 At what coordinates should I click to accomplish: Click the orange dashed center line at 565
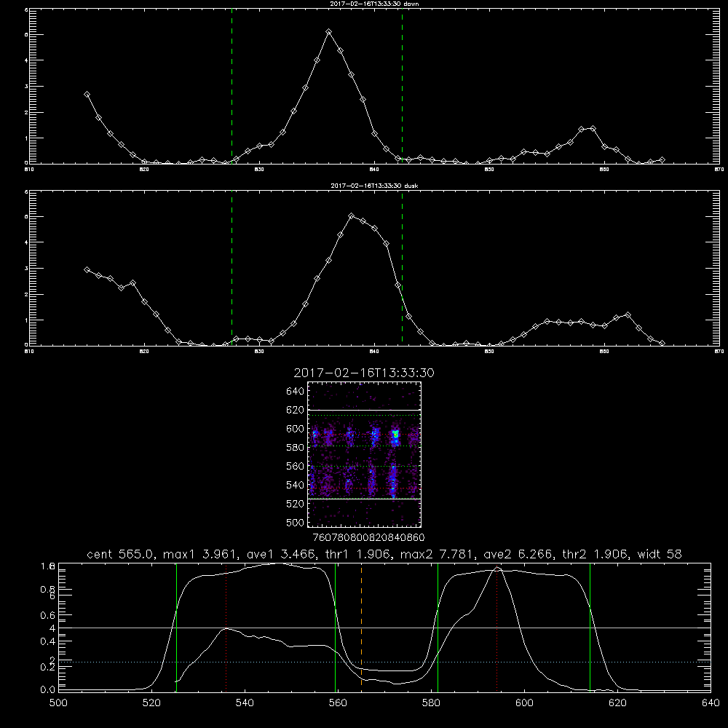(361, 627)
